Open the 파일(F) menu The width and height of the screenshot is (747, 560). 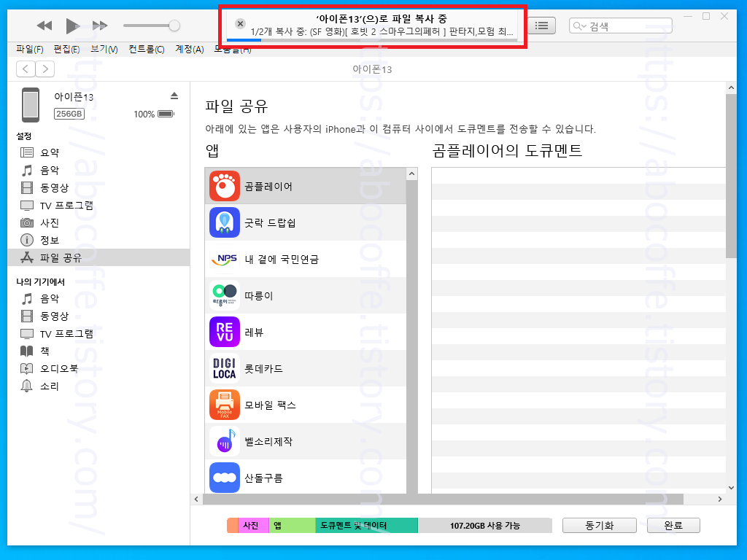point(29,49)
